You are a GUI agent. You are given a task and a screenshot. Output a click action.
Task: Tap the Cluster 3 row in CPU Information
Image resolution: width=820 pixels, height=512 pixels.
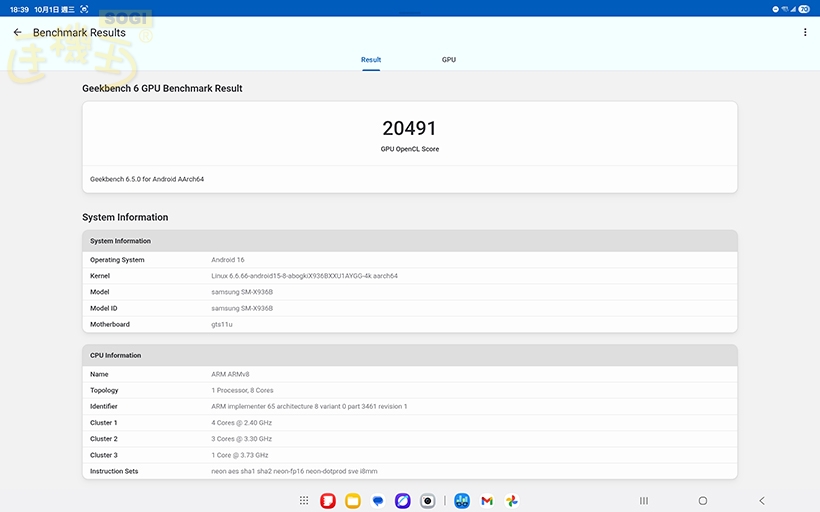(409, 455)
